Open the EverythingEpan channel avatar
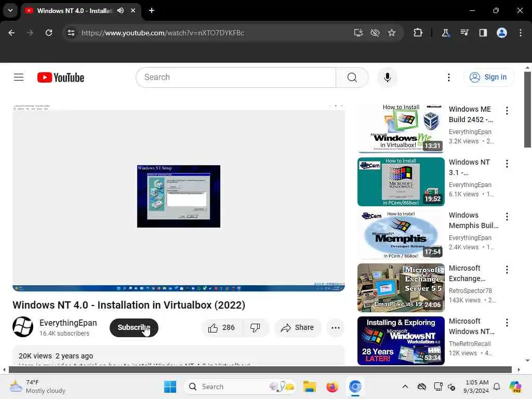This screenshot has height=399, width=532. coord(23,327)
